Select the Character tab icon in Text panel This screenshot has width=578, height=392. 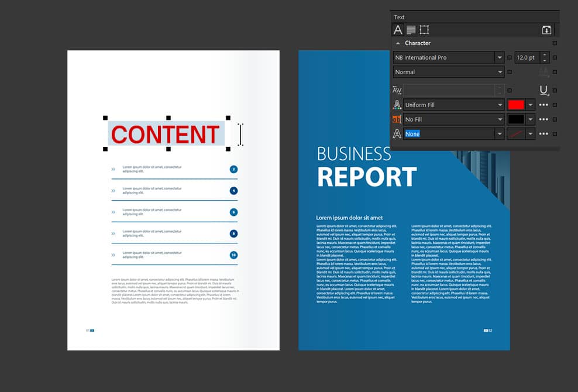click(398, 30)
